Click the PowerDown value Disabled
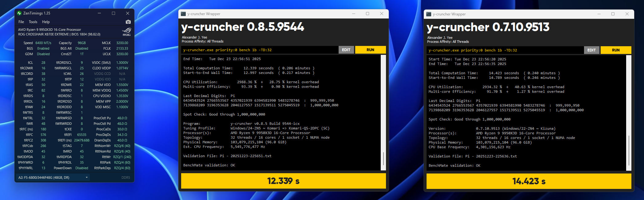644x200 pixels. coord(82,168)
